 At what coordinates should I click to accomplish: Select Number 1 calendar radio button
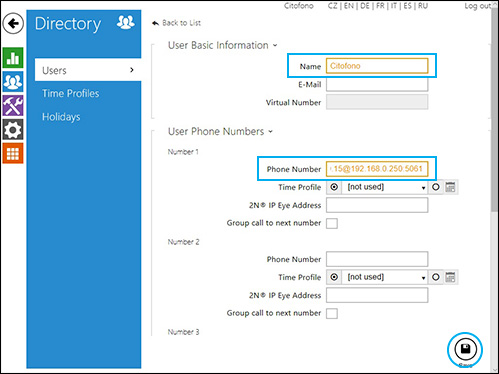point(436,187)
